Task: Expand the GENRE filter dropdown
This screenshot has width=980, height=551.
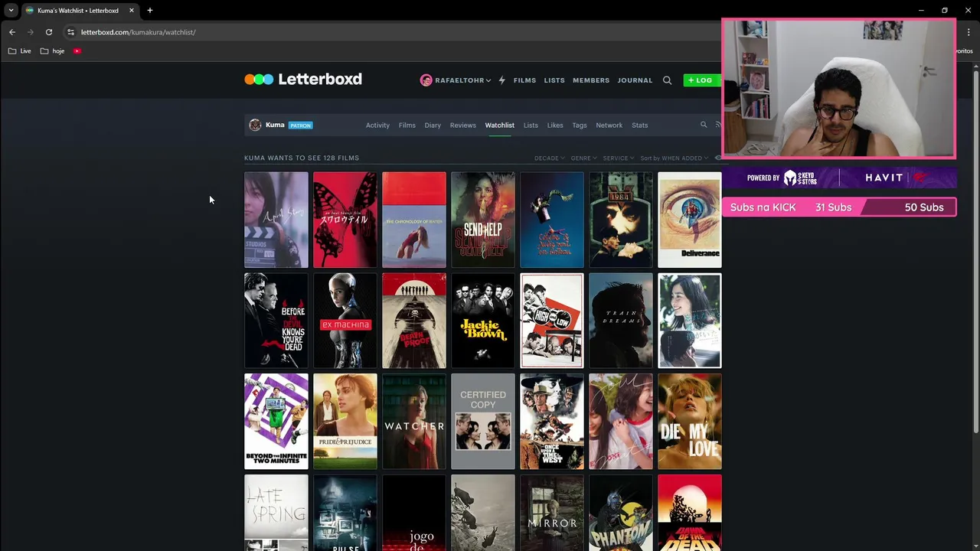Action: [583, 158]
